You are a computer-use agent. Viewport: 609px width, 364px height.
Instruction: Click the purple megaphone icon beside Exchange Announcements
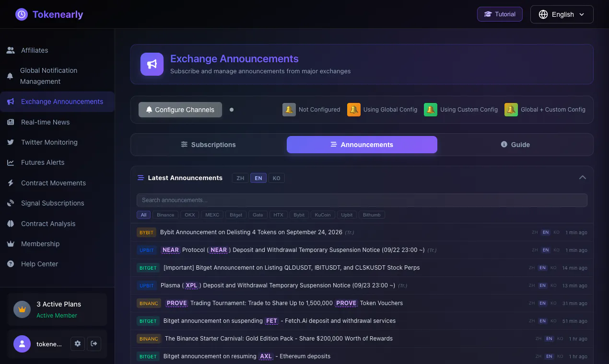152,64
